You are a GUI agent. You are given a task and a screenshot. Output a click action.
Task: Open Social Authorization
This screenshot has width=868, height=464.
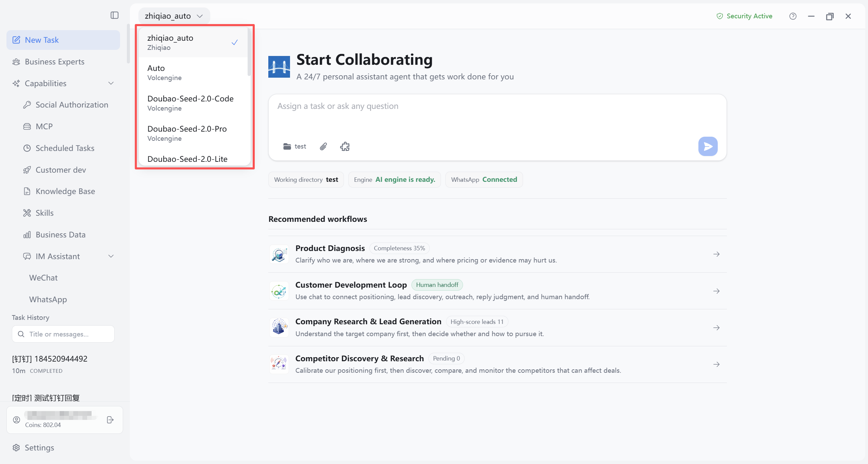pos(66,105)
